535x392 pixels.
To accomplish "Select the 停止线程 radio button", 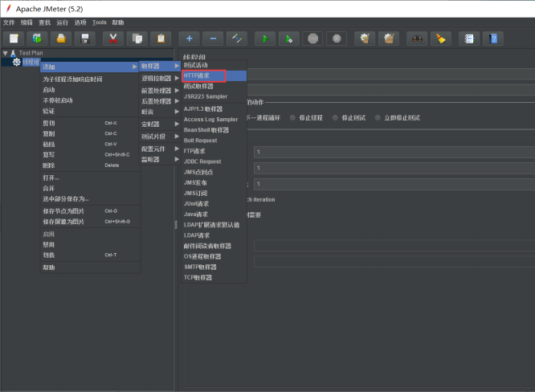I will (293, 117).
